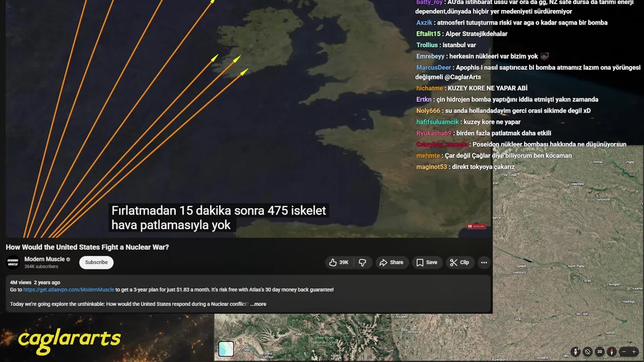The width and height of the screenshot is (644, 362).
Task: Click the video subtitle caption text
Action: (218, 218)
